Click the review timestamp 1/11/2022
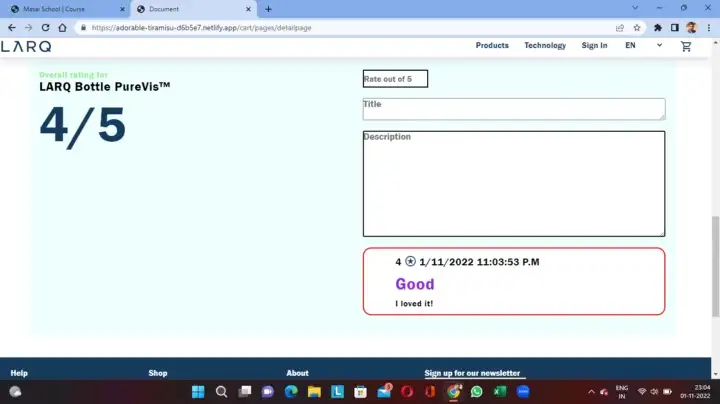 (x=479, y=262)
